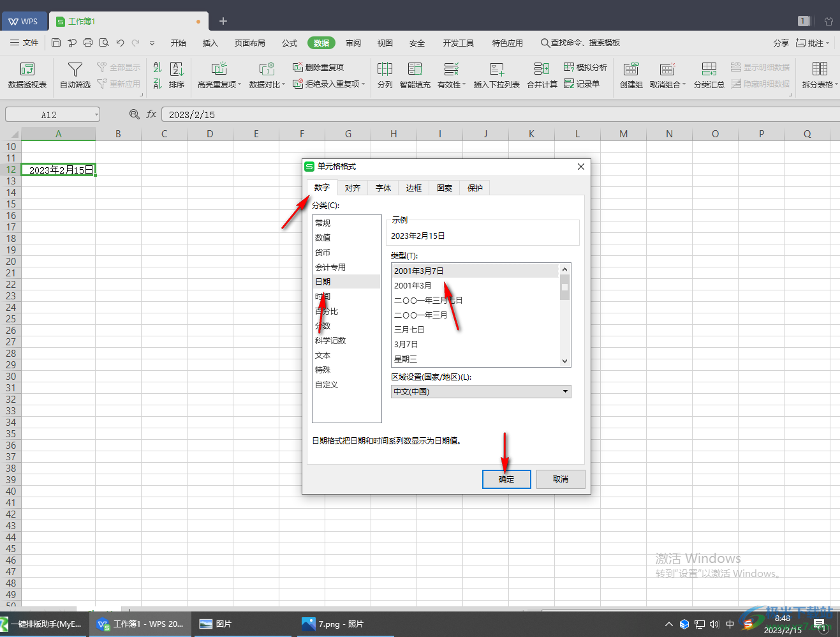
Task: Remove duplicates (删除重复项)
Action: (x=318, y=67)
